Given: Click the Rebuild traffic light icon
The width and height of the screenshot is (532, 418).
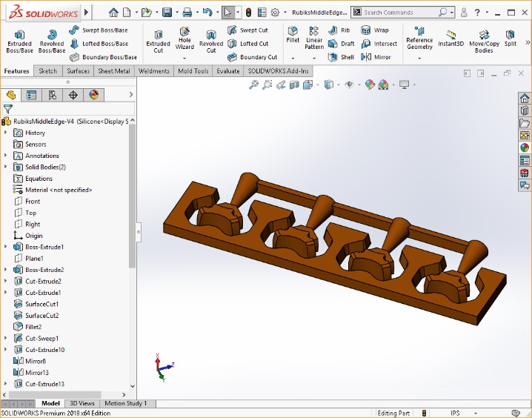Looking at the screenshot, I should coord(248,13).
